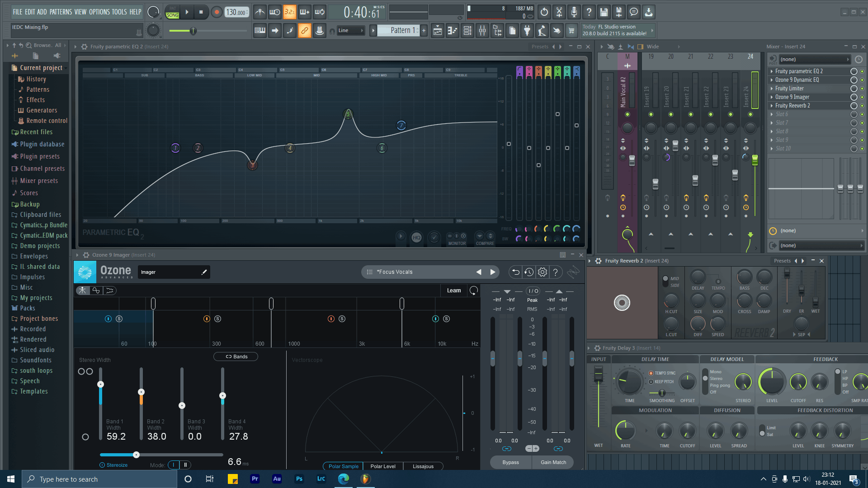Open the FILE menu

pos(18,12)
